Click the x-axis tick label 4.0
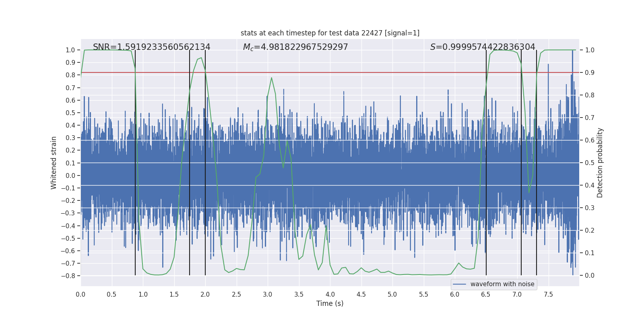 coord(330,294)
